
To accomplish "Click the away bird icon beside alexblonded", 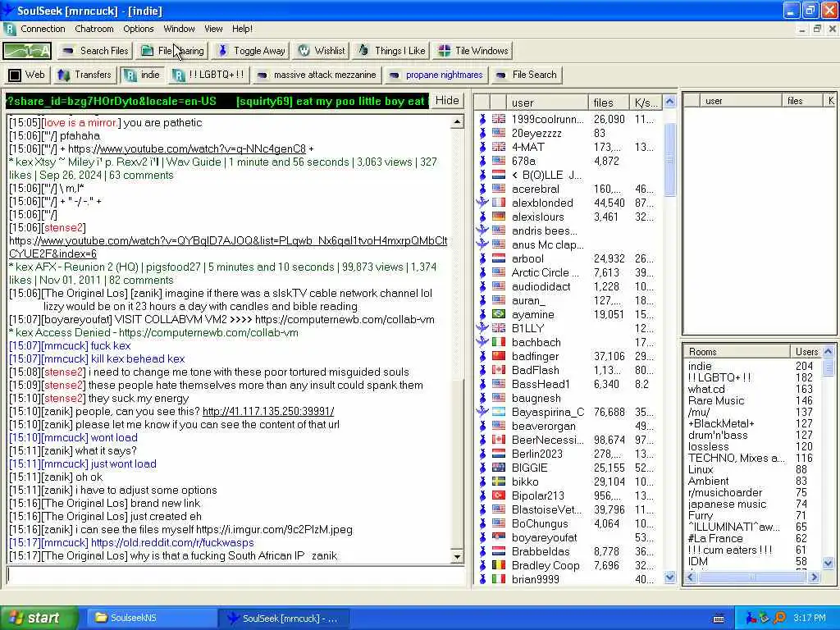I will [x=482, y=203].
